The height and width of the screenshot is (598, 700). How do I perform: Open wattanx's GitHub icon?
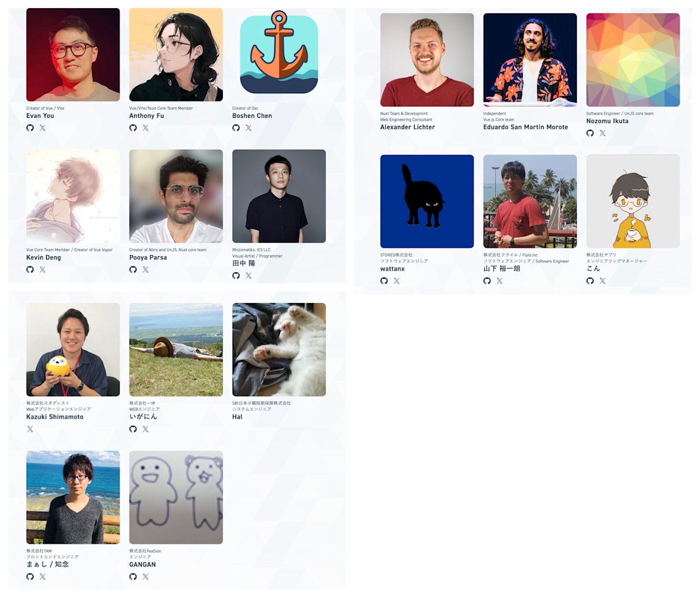pos(384,281)
